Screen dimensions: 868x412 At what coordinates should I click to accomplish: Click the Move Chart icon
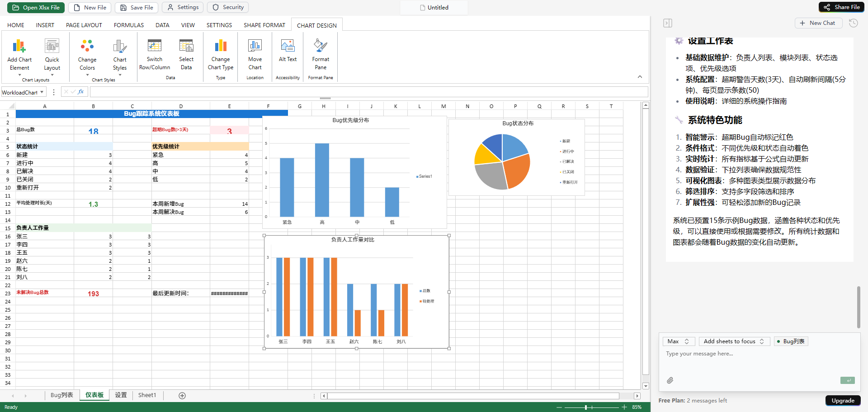tap(255, 46)
